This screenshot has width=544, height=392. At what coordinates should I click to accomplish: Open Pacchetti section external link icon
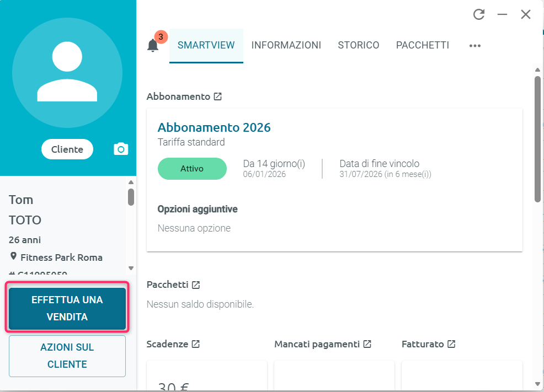[196, 285]
